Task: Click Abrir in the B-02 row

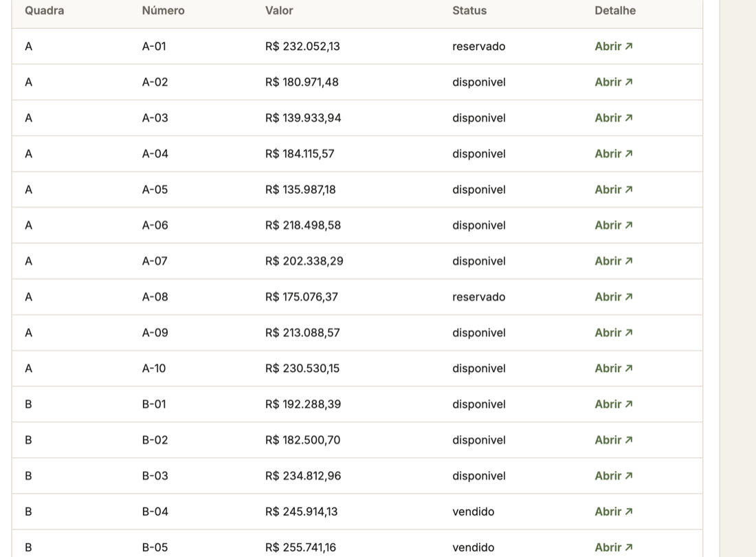Action: click(x=613, y=440)
